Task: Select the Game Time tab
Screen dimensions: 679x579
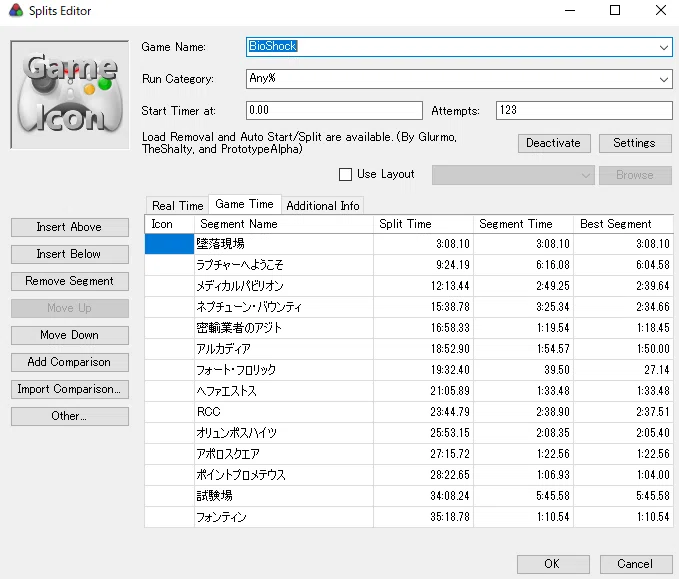Action: pyautogui.click(x=245, y=204)
